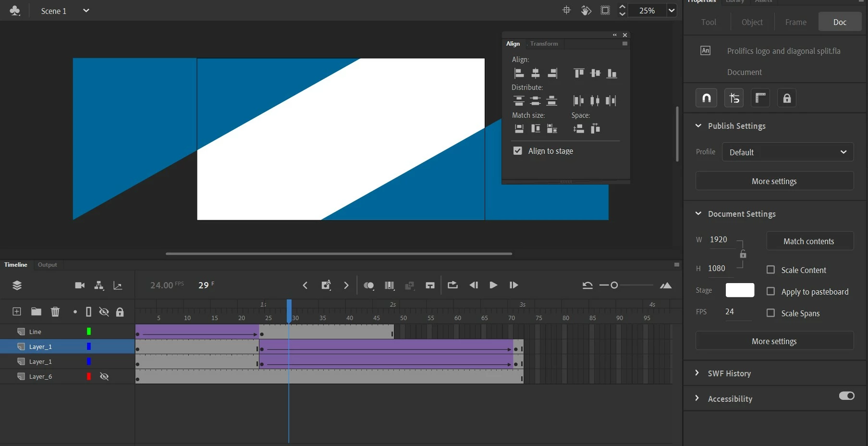Distribute left edges in Align panel
The height and width of the screenshot is (446, 868).
point(578,100)
